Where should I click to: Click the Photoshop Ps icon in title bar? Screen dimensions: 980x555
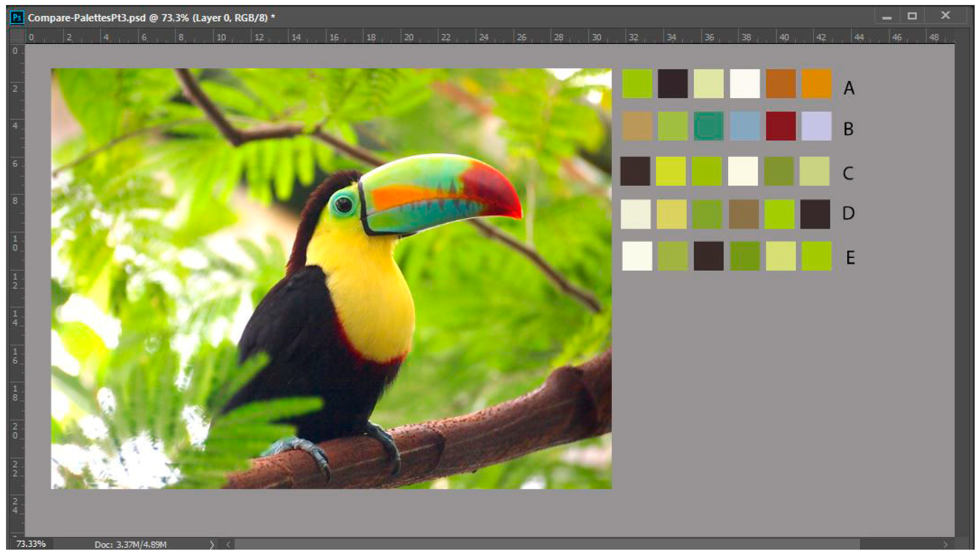pos(17,18)
